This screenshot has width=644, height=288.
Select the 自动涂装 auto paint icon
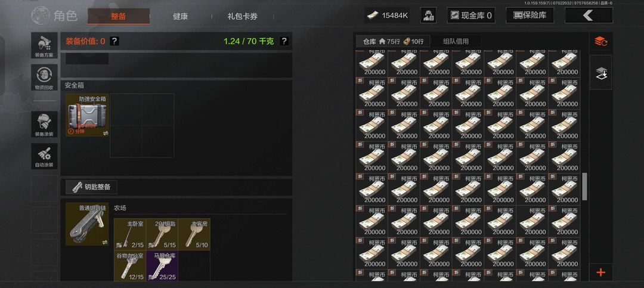44,156
